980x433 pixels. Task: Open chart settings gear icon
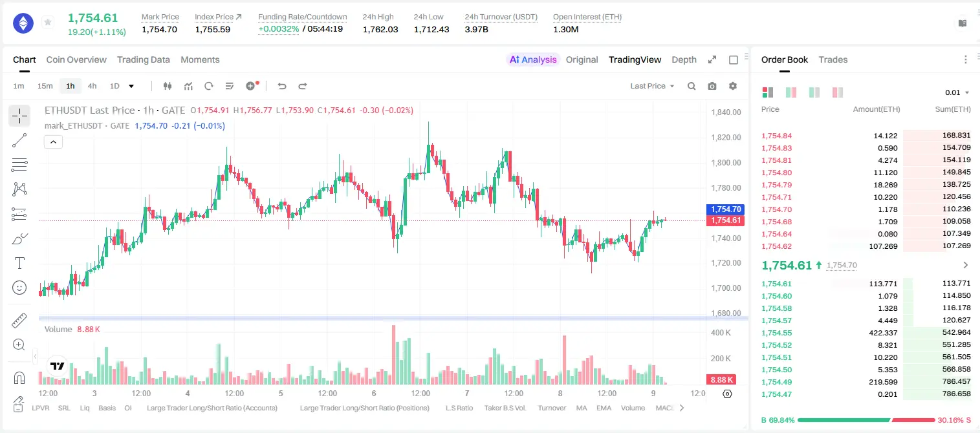tap(733, 86)
